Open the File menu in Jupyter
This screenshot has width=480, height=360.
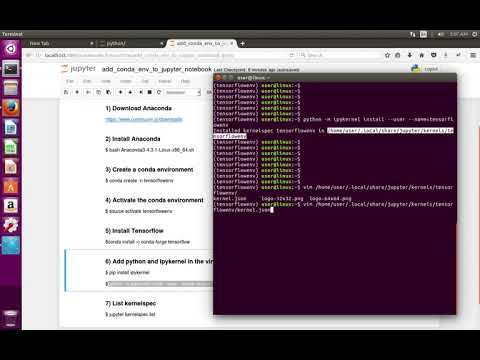(x=70, y=81)
